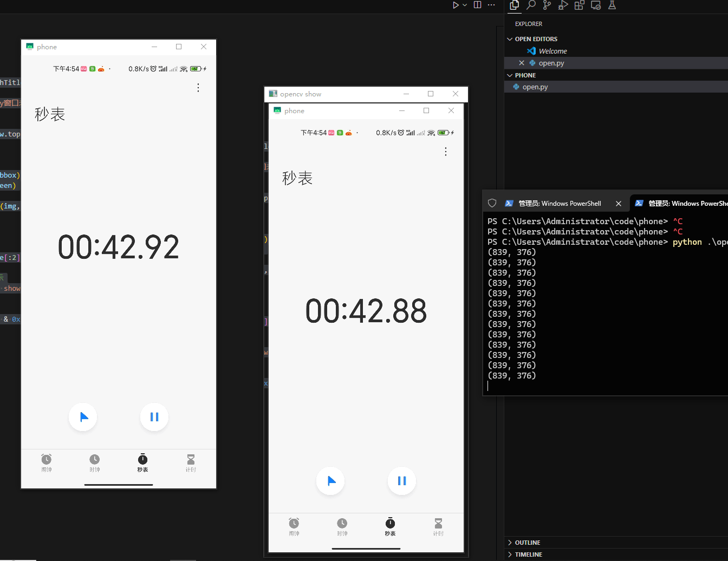Minimize the left phone window
The image size is (728, 561).
click(154, 47)
